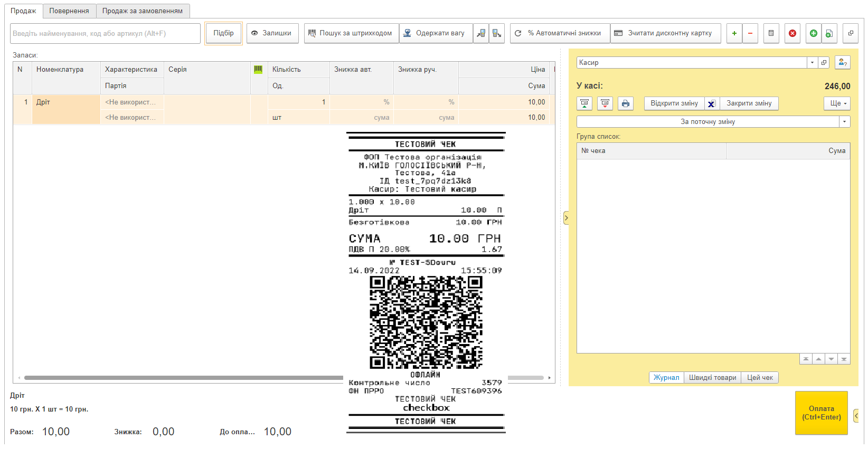Expand the За поточну зміну period dropdown
This screenshot has height=449, width=868.
point(845,121)
